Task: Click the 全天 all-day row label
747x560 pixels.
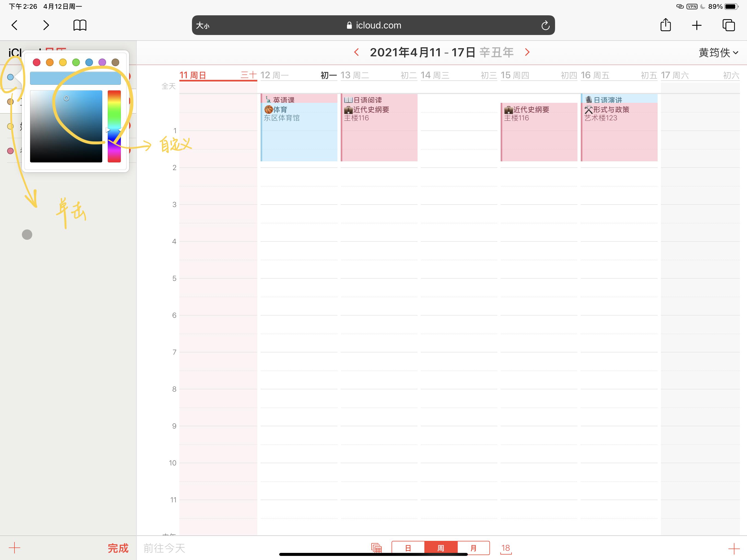Action: [168, 86]
